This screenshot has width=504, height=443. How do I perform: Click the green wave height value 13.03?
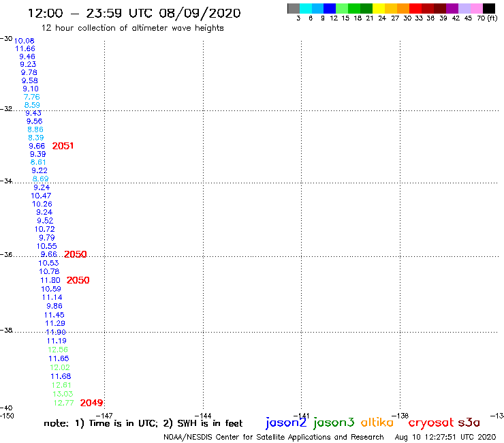coord(63,394)
